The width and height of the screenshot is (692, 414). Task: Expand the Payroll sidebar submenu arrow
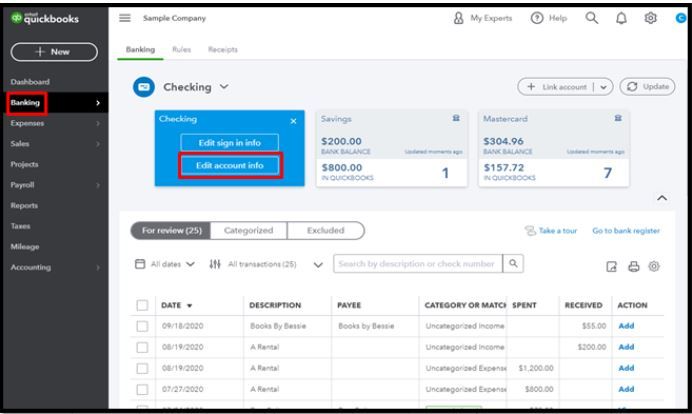98,185
